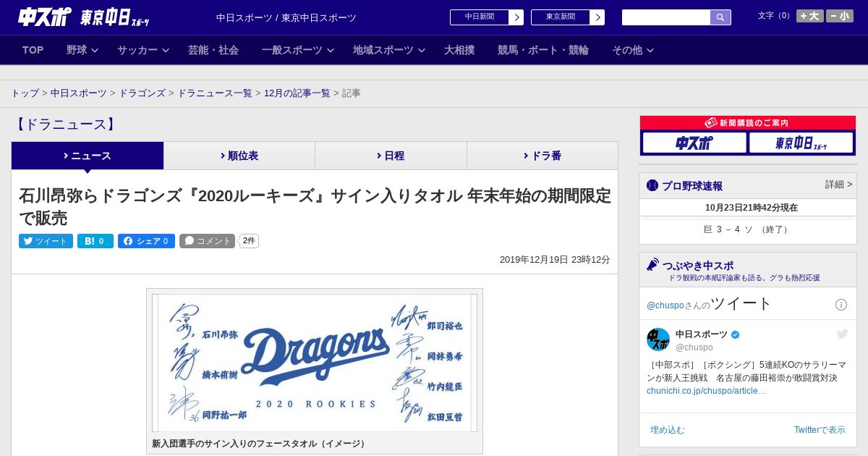Open the chunichi.co.jp tweet link
Screen dimensions: 868x456
coord(707,391)
